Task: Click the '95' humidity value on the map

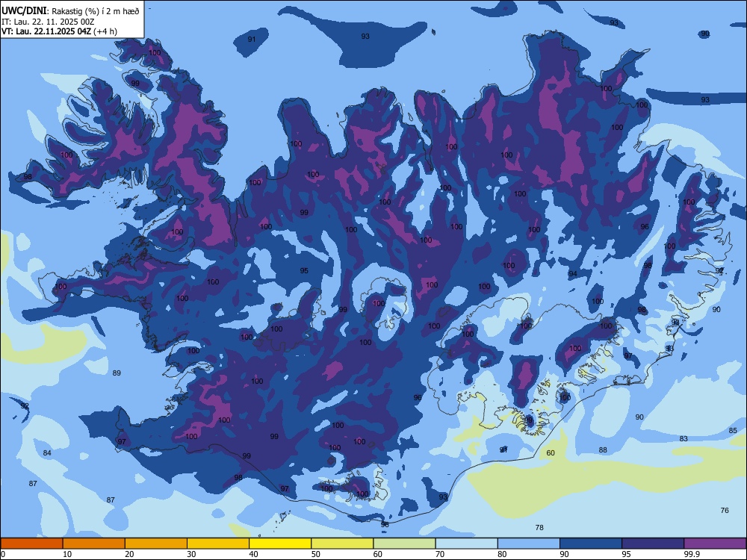Action: 304,270
